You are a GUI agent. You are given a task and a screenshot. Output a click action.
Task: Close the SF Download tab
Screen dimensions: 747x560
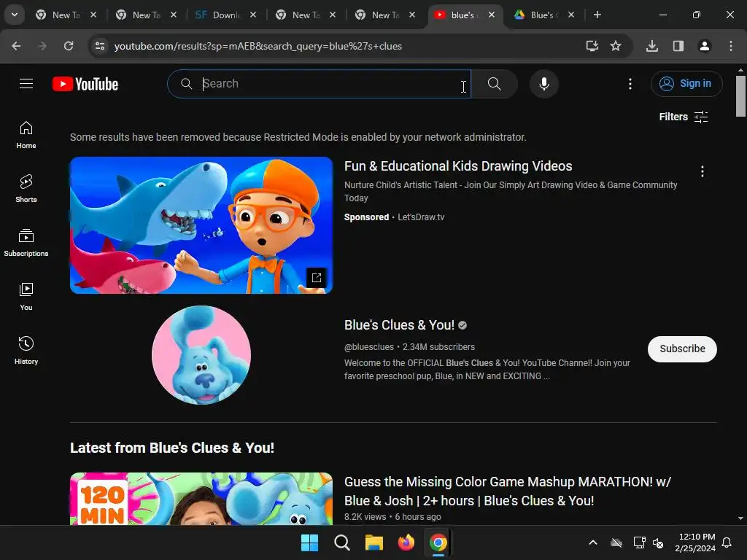point(253,15)
